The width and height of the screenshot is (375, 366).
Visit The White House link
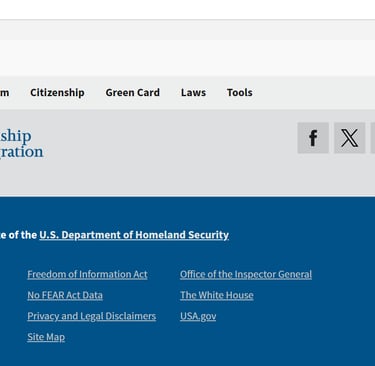click(217, 295)
